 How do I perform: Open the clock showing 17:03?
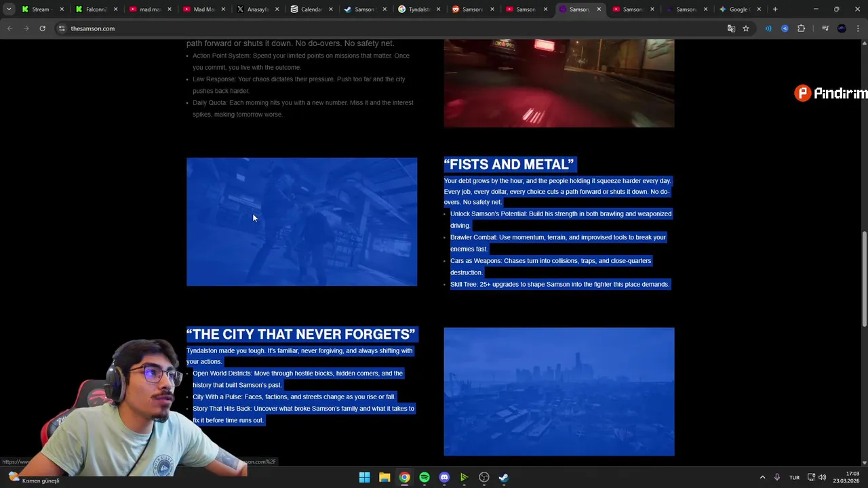tap(847, 477)
